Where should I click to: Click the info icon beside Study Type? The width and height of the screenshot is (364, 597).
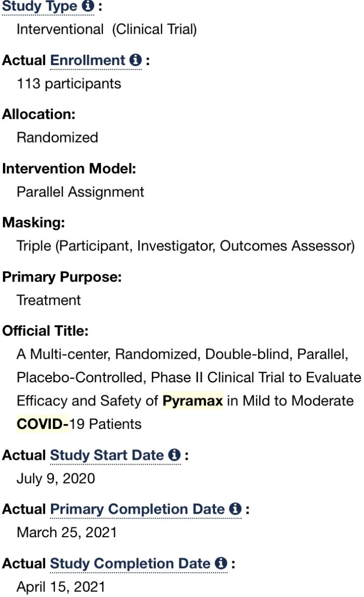[87, 6]
